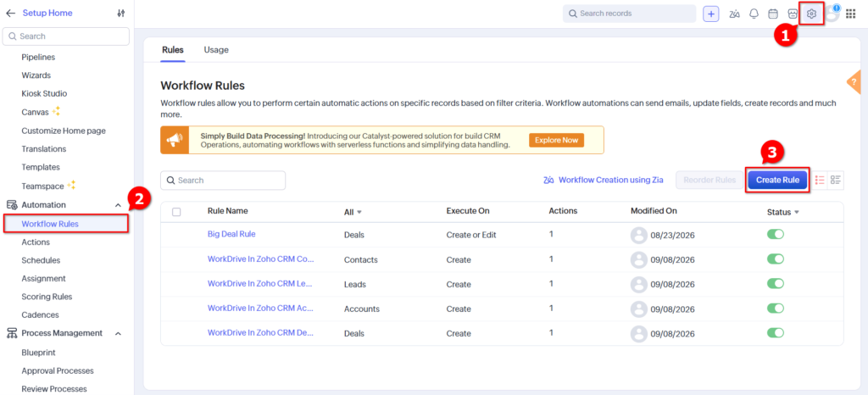Open the user profile avatar

pos(832,14)
